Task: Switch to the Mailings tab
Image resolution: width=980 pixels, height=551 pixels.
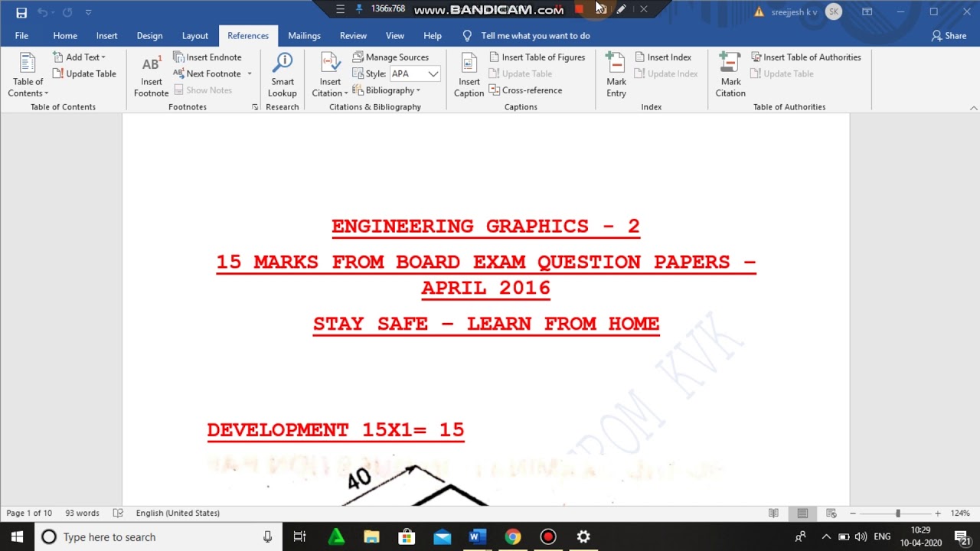Action: click(304, 36)
